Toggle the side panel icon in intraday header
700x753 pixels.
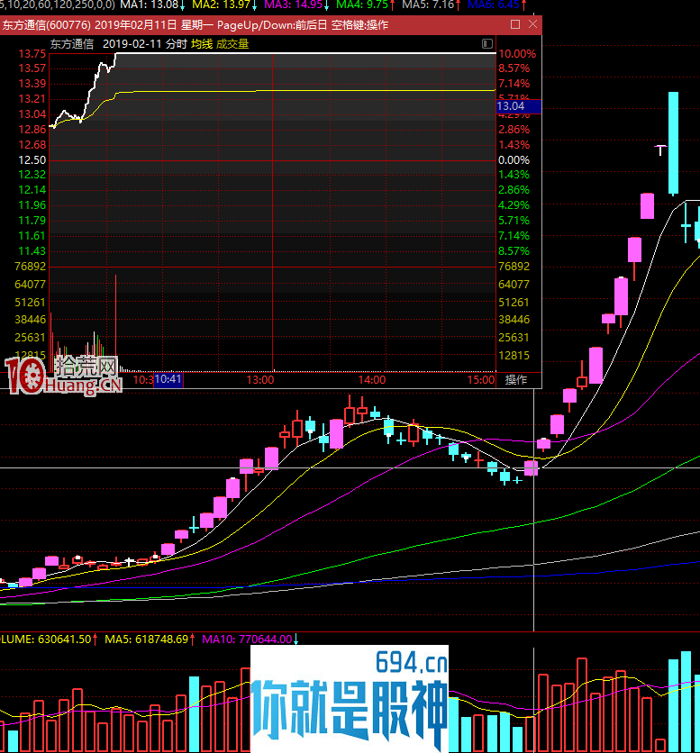487,44
